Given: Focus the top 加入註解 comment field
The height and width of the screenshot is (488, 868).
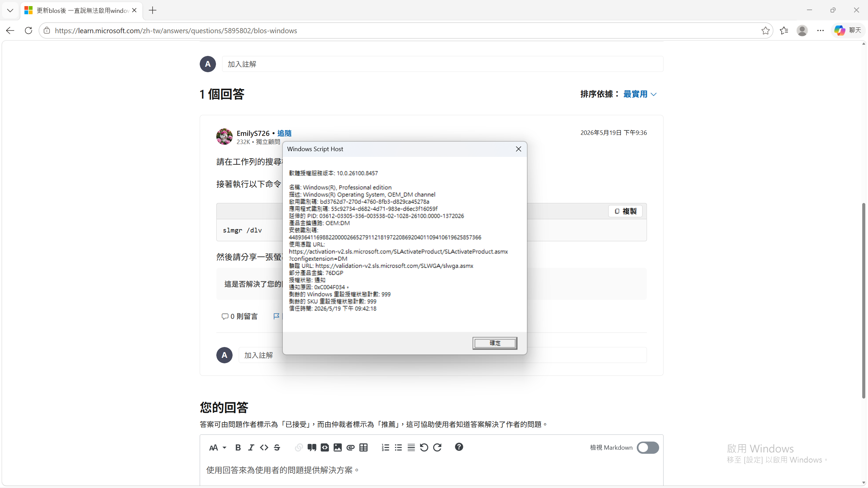Looking at the screenshot, I should click(442, 64).
